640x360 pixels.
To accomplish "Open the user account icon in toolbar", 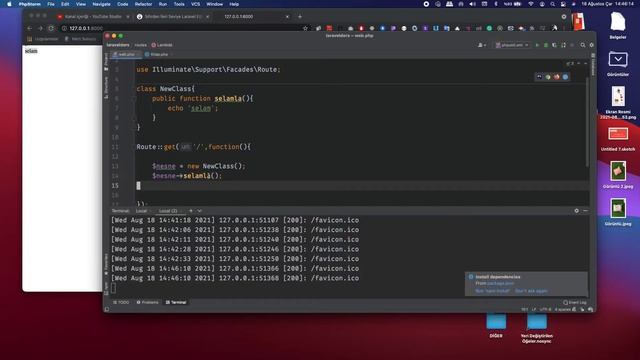I will tap(481, 45).
